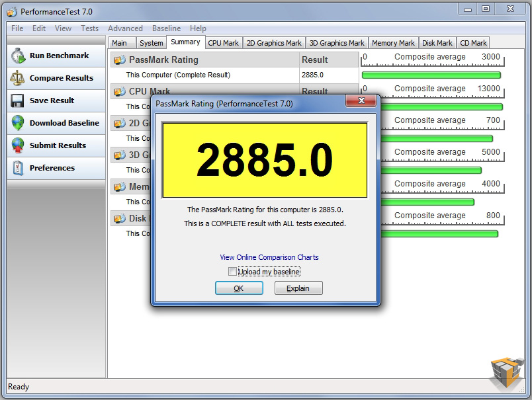Screen dimensions: 532x400
Task: Open the Advanced menu
Action: pos(125,28)
